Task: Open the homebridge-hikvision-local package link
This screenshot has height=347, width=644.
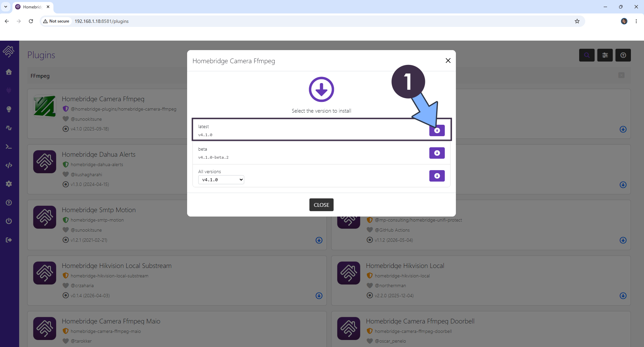Action: (402, 276)
